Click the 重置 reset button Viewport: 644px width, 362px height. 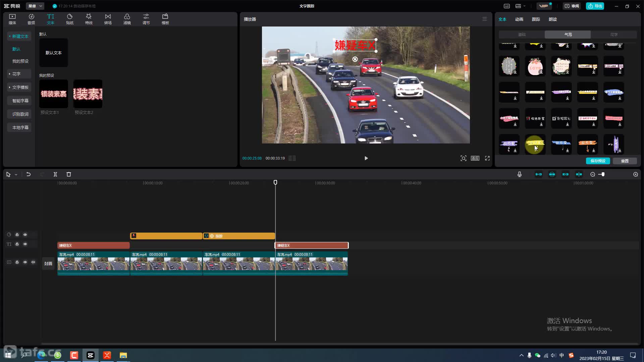625,161
